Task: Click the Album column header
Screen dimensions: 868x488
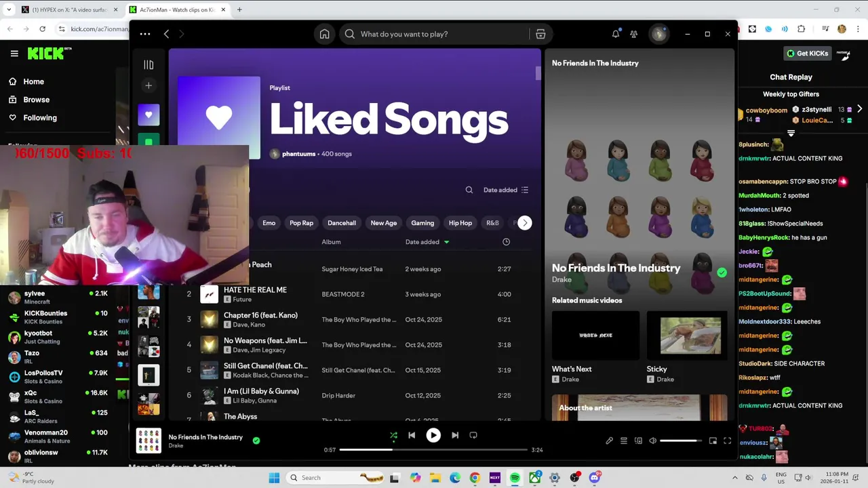Action: pos(331,242)
